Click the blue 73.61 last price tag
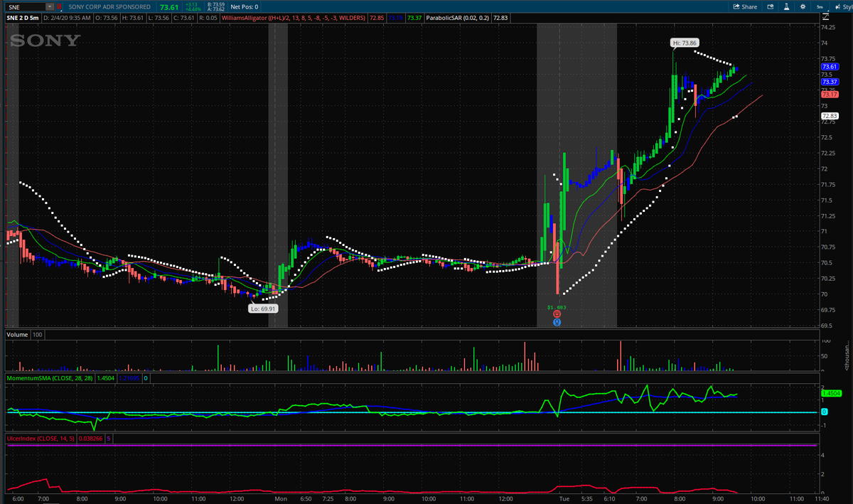This screenshot has height=504, width=853. 830,66
